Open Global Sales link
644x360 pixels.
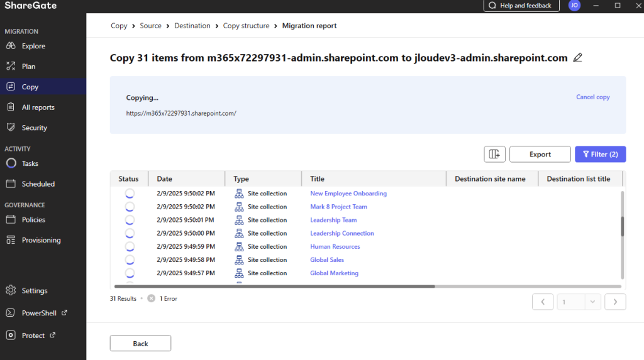tap(327, 260)
